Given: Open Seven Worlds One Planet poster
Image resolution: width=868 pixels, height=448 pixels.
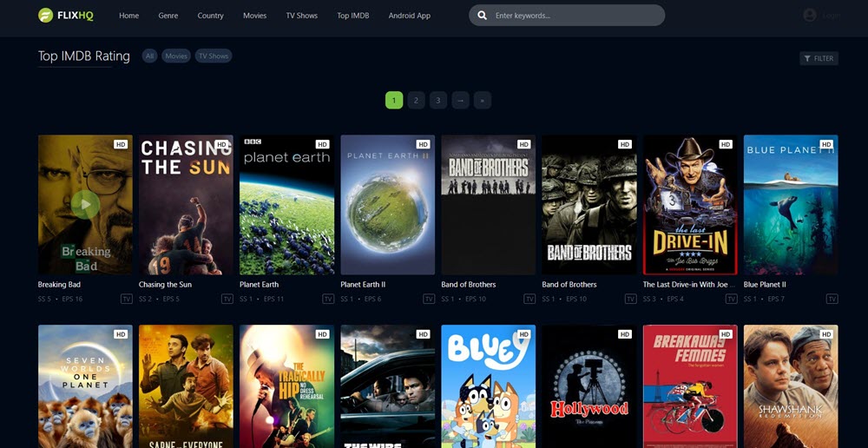Looking at the screenshot, I should (x=85, y=386).
